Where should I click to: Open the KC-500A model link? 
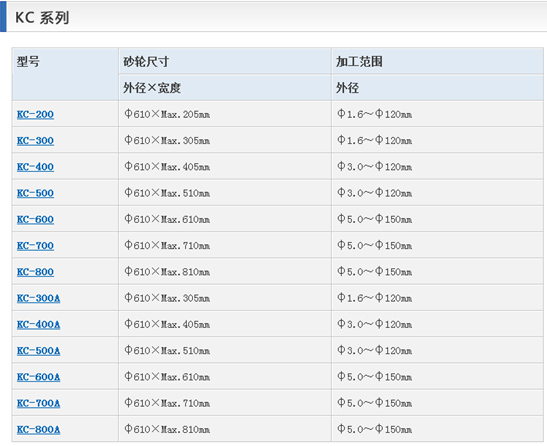38,351
